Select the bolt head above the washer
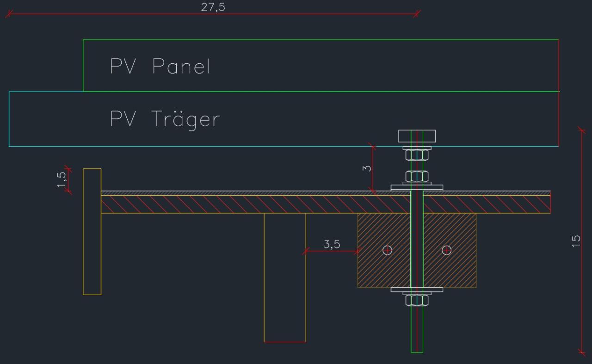 (x=417, y=136)
